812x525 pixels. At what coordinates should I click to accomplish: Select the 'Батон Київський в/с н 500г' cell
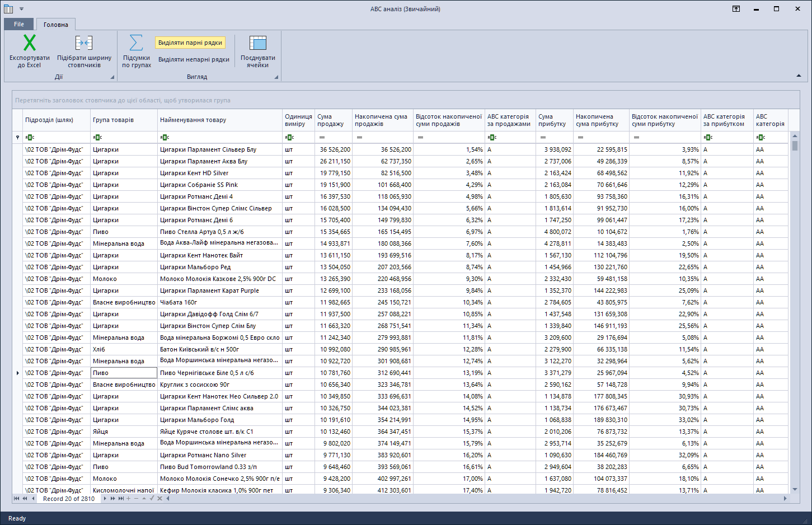click(220, 349)
